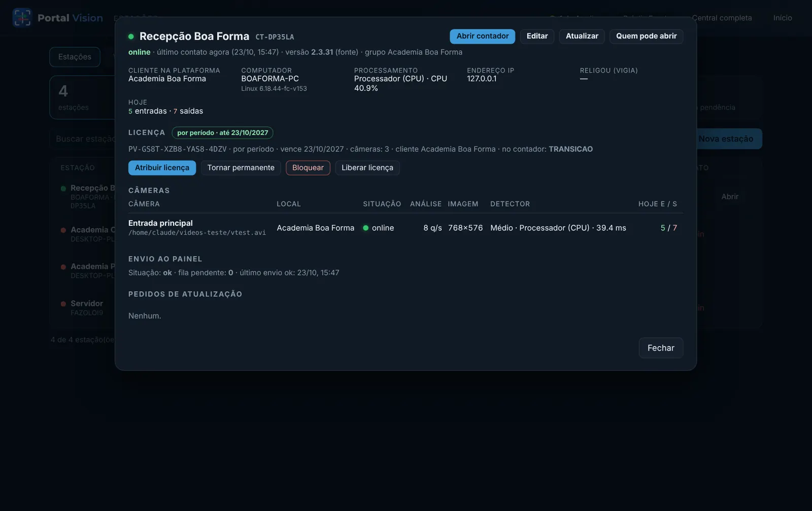This screenshot has width=812, height=511.
Task: Refresh station data with Atualizar
Action: coord(582,36)
